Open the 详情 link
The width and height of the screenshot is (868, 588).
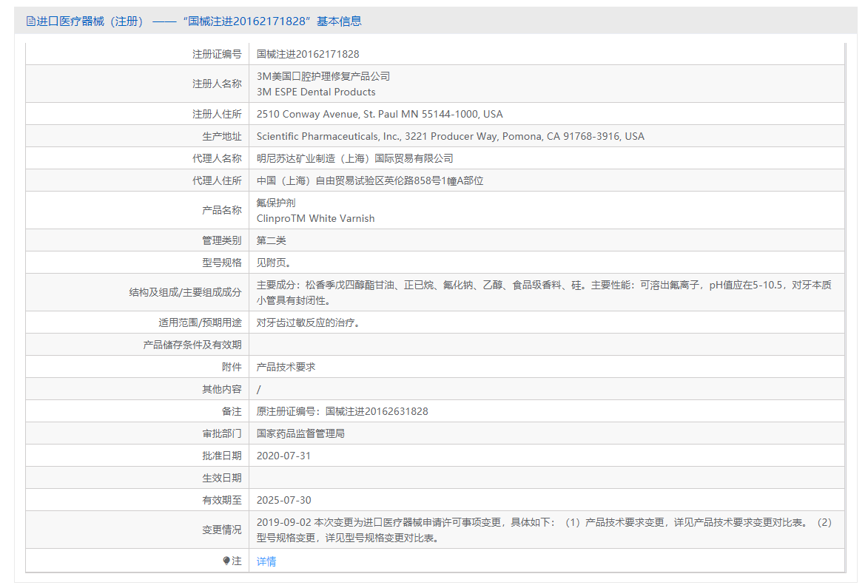[266, 561]
